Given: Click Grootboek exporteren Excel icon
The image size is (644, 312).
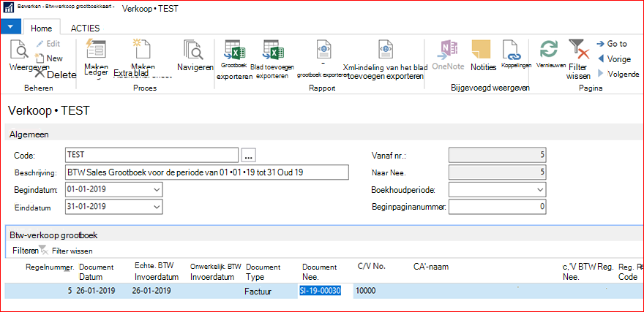Looking at the screenshot, I should pos(234,51).
